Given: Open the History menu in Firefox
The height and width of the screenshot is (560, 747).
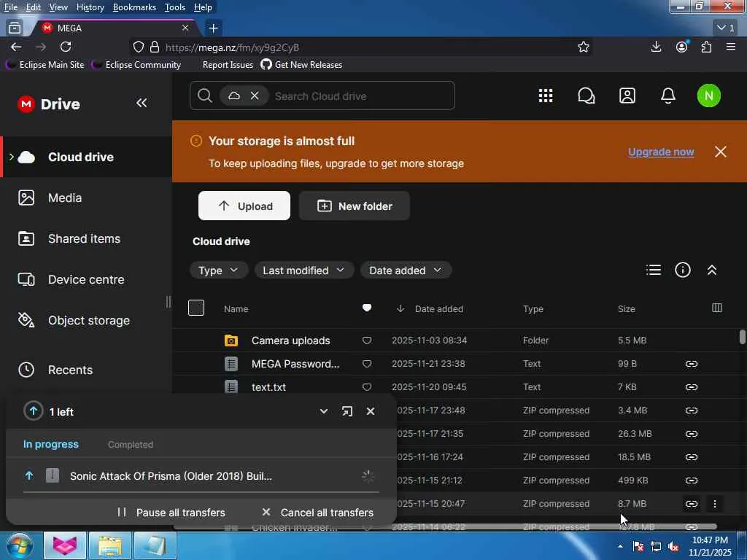Looking at the screenshot, I should (90, 7).
